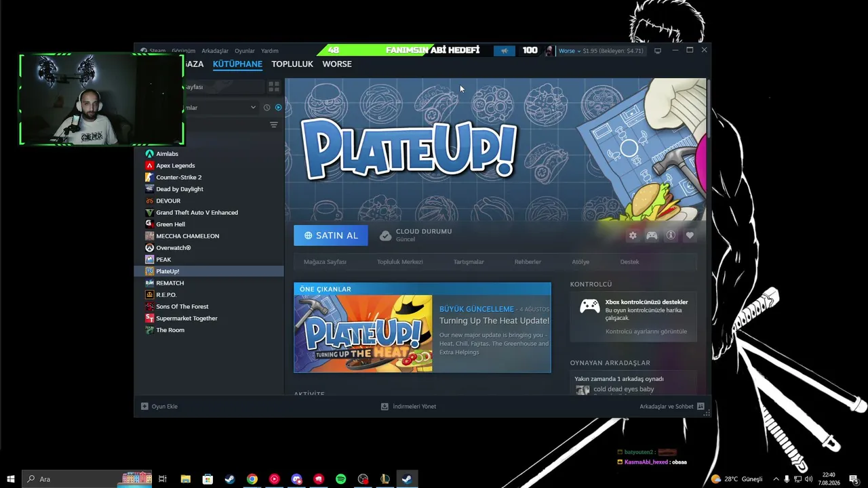Open the Tartışmalar link
The height and width of the screenshot is (488, 868).
coord(469,262)
